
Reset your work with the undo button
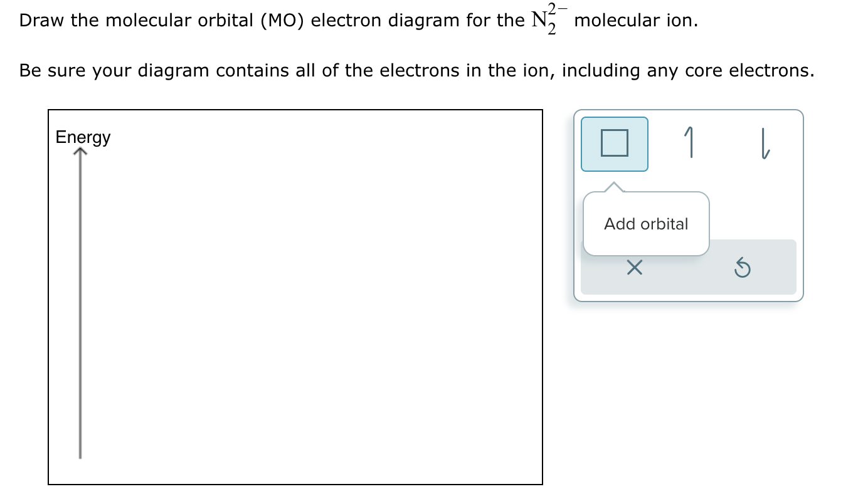(x=741, y=268)
